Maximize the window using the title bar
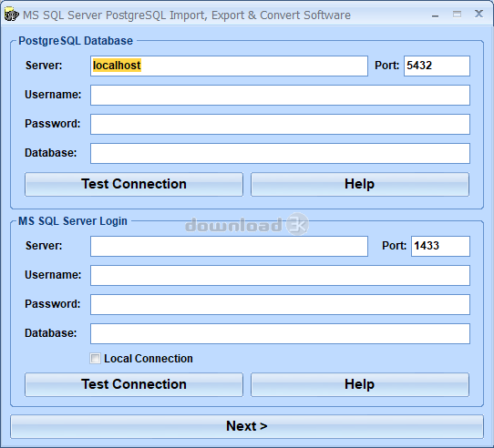The height and width of the screenshot is (448, 494). coord(457,15)
